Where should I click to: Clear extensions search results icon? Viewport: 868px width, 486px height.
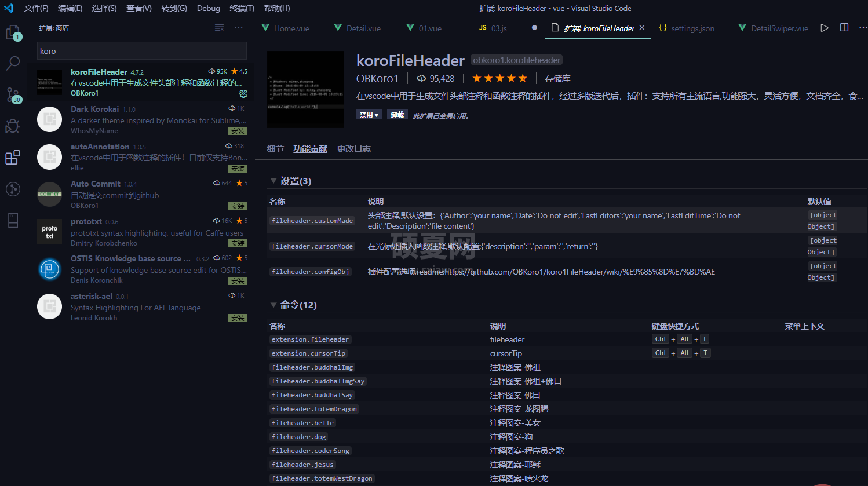(219, 28)
